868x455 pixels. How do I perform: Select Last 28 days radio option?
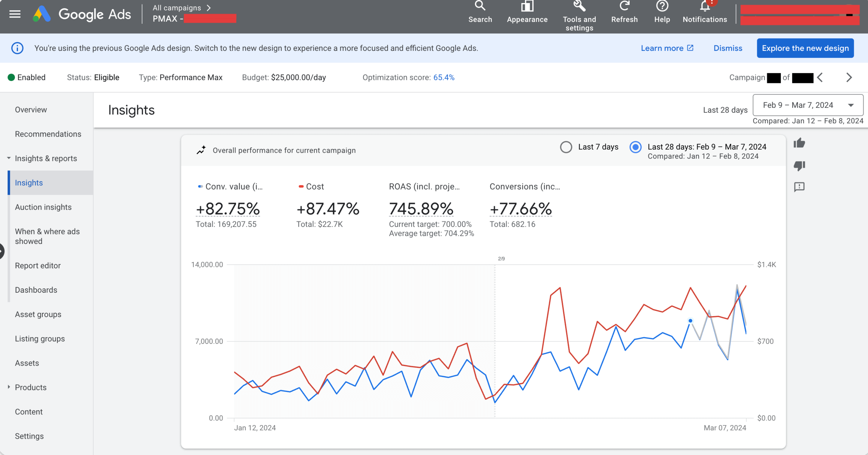point(635,147)
